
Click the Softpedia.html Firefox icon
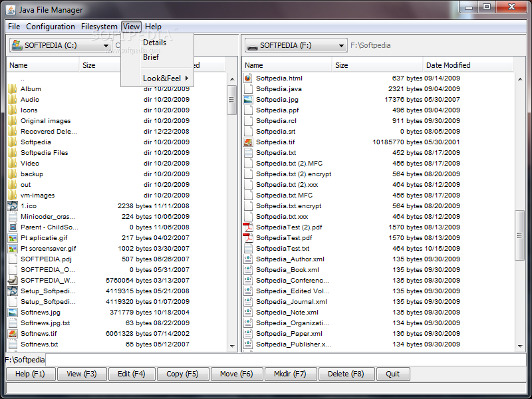coord(248,78)
